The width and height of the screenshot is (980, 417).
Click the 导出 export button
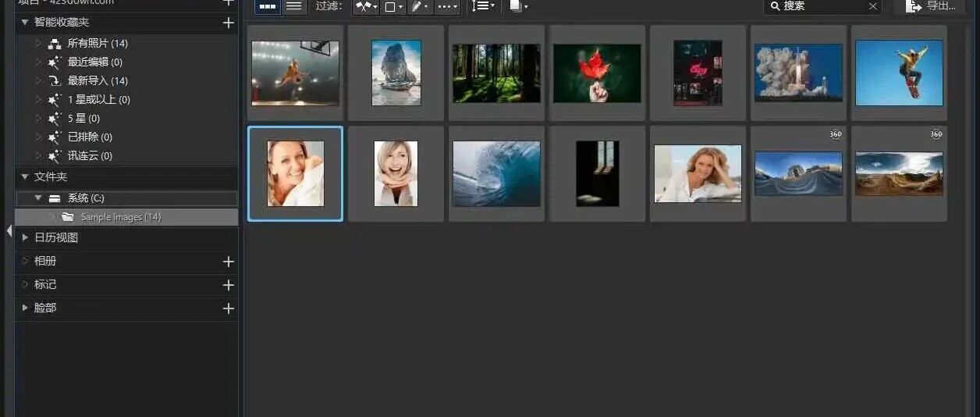click(932, 6)
